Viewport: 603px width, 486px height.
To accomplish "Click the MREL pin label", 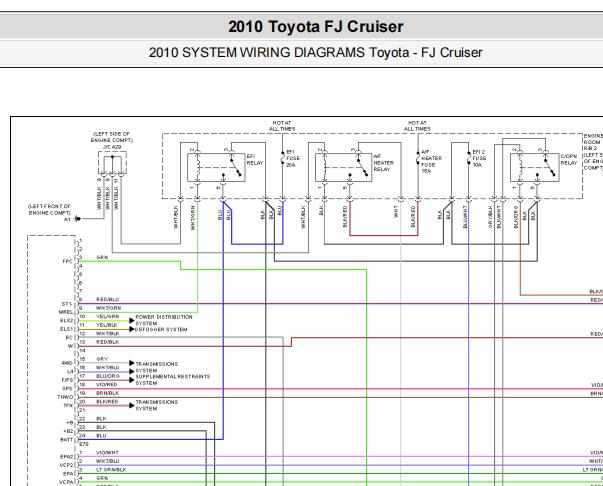I will 66,312.
